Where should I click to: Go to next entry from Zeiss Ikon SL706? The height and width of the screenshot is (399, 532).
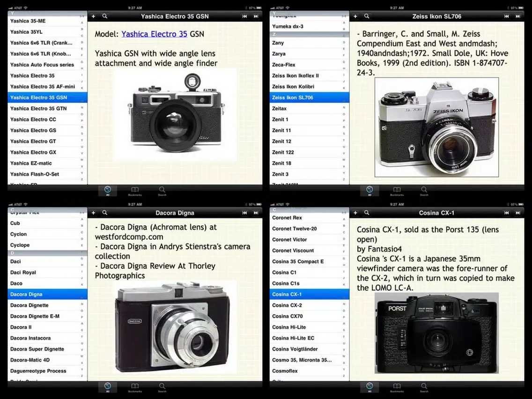tap(518, 16)
